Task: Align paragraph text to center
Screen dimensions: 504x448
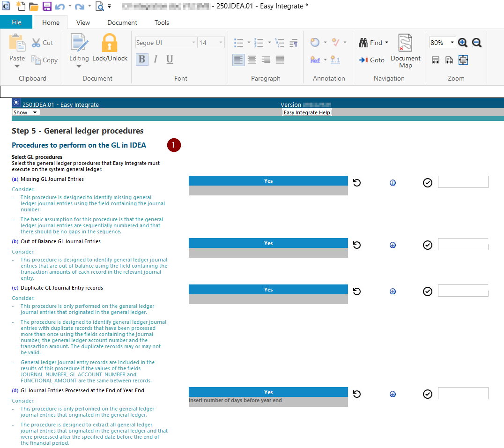Action: click(x=252, y=60)
